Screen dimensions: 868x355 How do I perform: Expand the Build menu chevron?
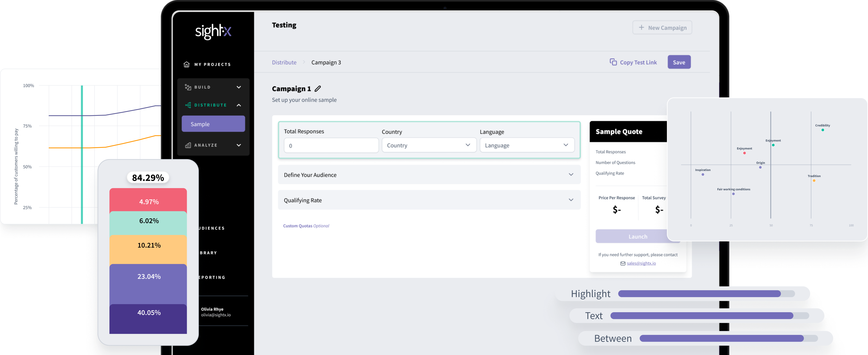tap(238, 87)
